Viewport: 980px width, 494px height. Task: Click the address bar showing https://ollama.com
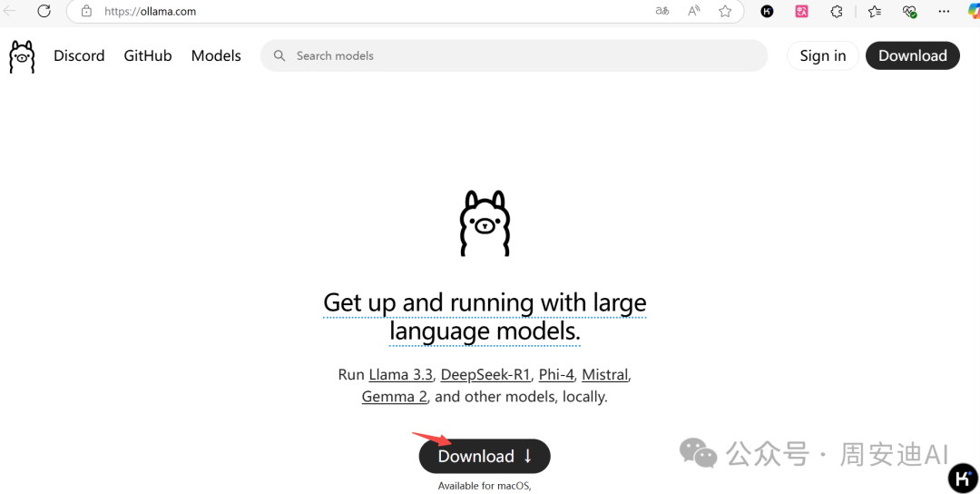pyautogui.click(x=405, y=11)
